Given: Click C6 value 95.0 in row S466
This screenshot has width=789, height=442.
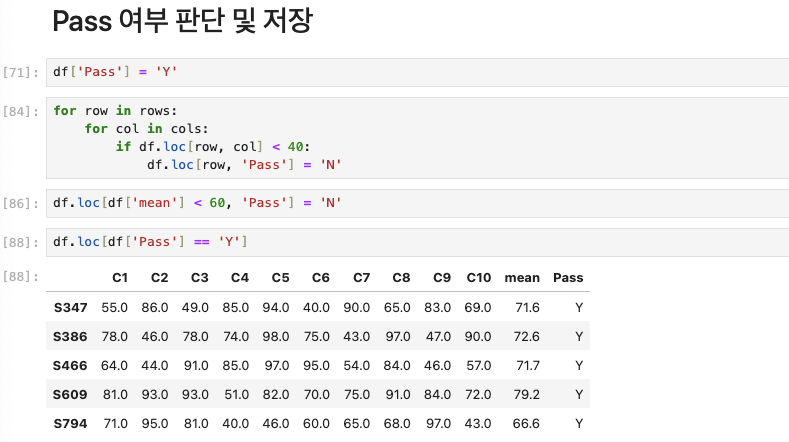Looking at the screenshot, I should pos(316,365).
